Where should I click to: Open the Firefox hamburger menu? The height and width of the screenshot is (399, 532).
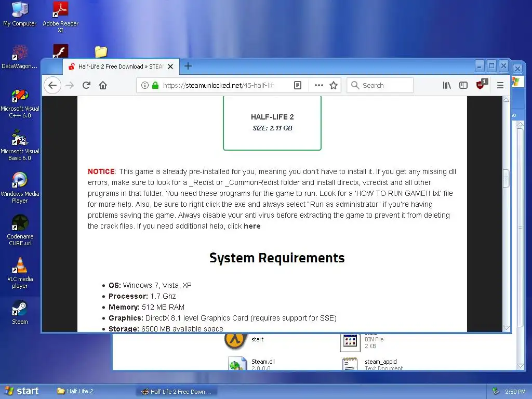click(500, 85)
